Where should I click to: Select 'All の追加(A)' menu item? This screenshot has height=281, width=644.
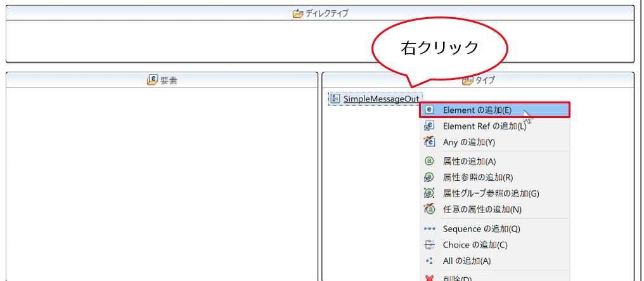[x=494, y=261]
